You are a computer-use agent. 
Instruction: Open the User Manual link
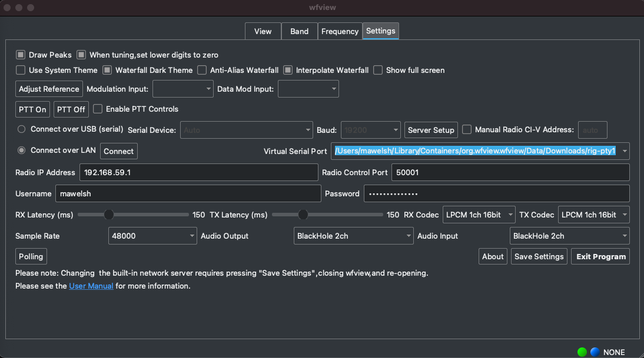click(91, 286)
